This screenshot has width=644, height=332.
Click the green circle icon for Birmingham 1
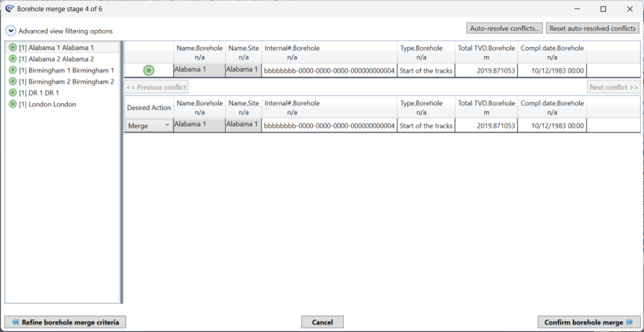click(x=13, y=70)
